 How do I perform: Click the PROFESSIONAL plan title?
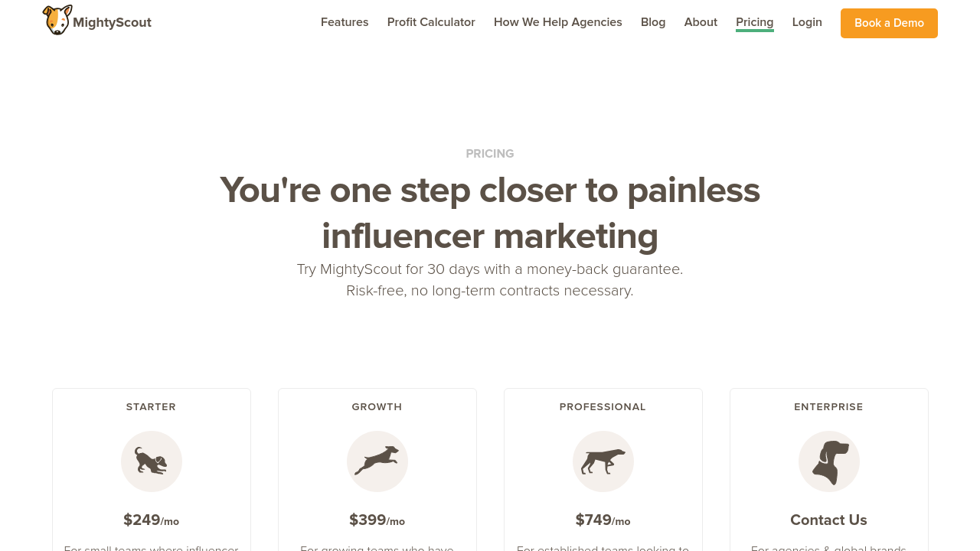click(603, 407)
